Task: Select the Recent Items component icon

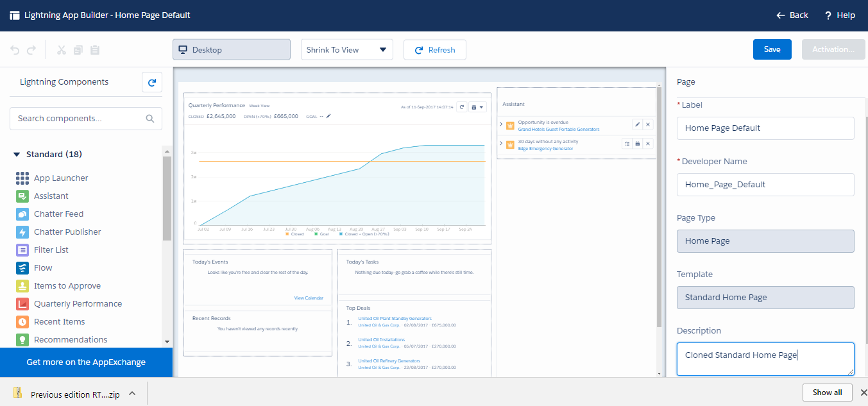Action: click(22, 321)
